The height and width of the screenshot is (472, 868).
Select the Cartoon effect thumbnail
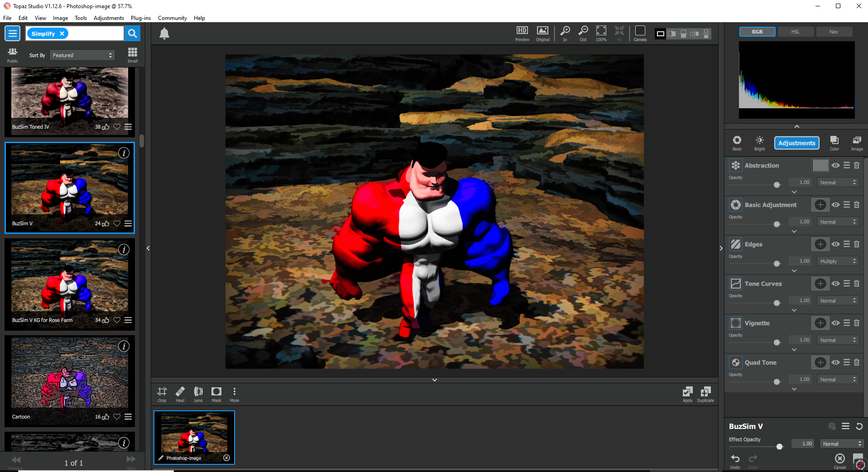click(70, 381)
